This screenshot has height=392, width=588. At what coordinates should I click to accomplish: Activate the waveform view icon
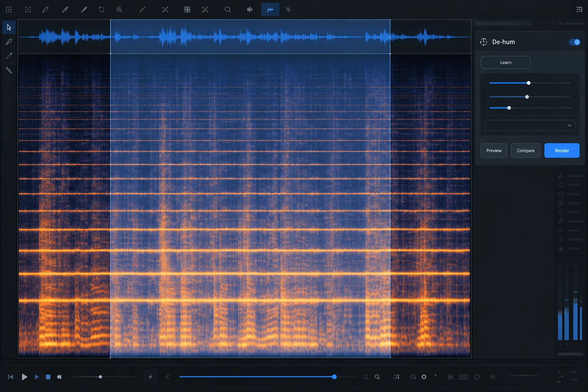[250, 10]
